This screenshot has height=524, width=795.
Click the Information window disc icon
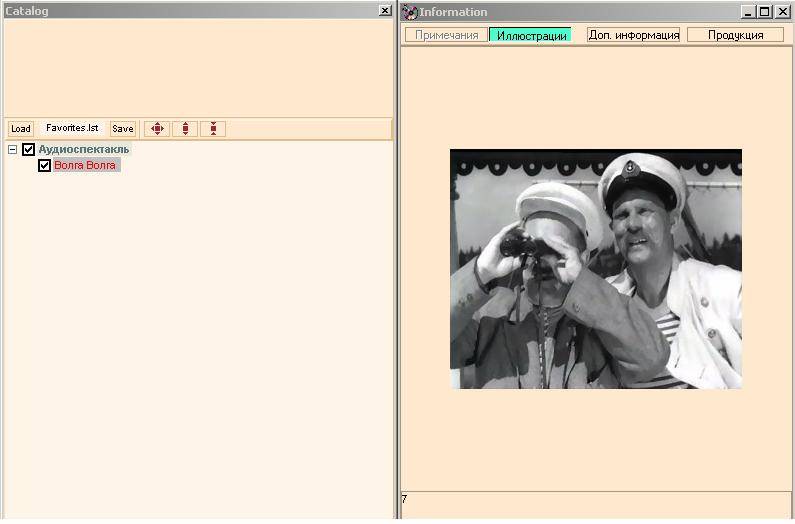(x=410, y=12)
